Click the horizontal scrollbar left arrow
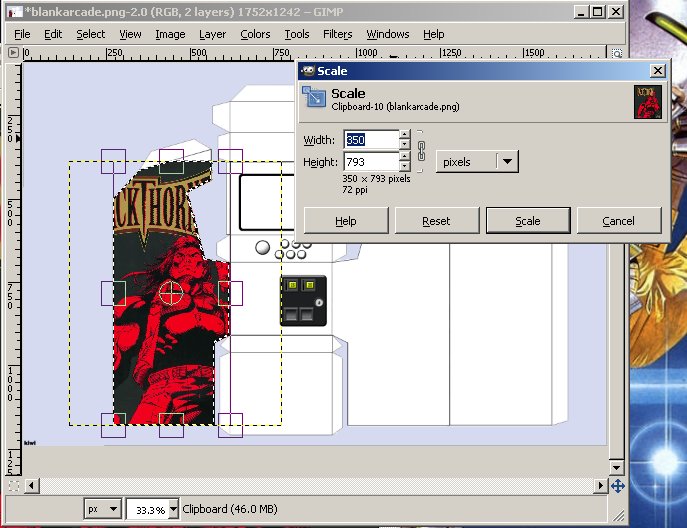 tap(32, 485)
